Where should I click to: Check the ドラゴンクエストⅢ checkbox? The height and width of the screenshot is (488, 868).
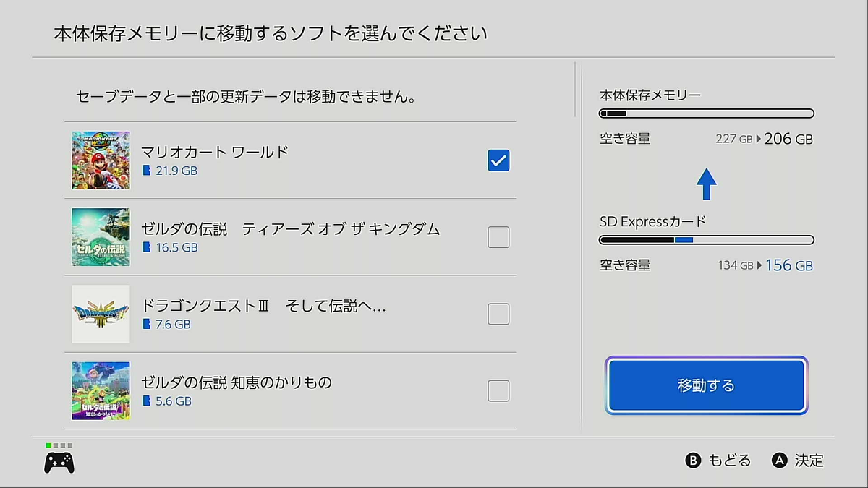pyautogui.click(x=498, y=314)
